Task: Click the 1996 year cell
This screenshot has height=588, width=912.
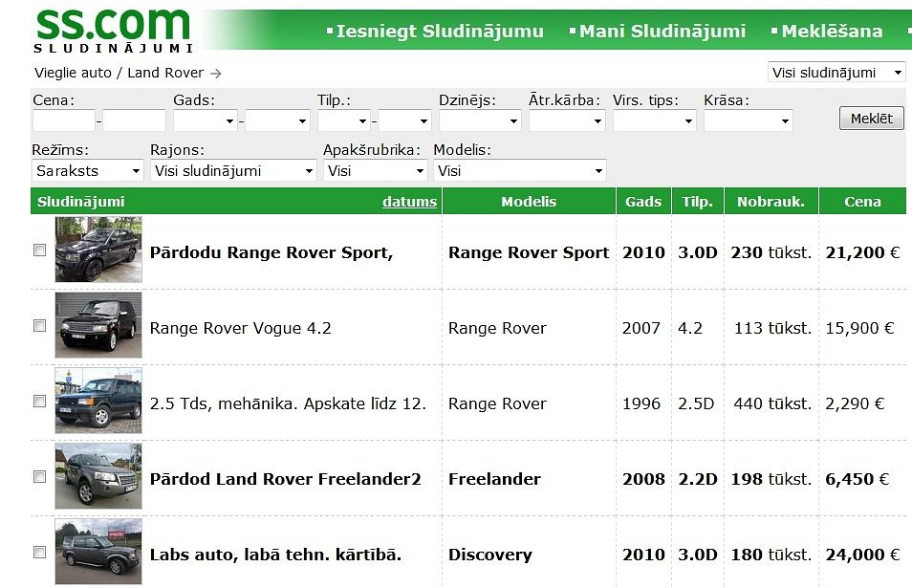Action: click(641, 403)
